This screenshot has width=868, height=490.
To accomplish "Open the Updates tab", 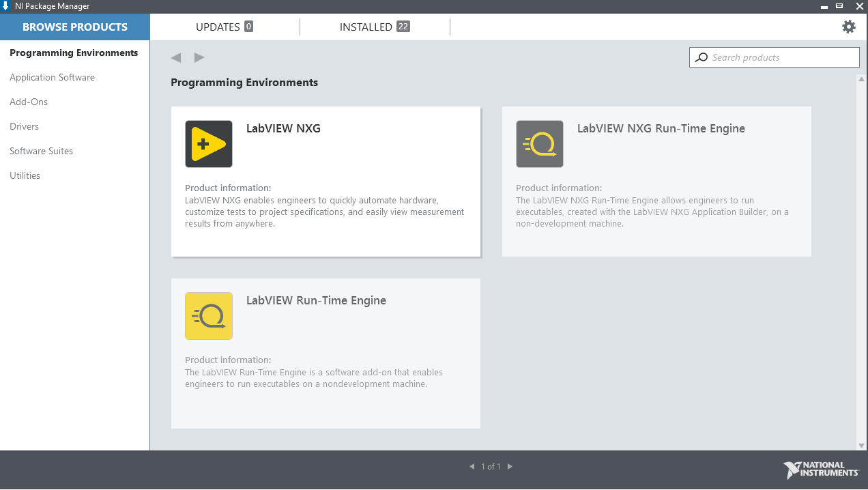I will (225, 27).
